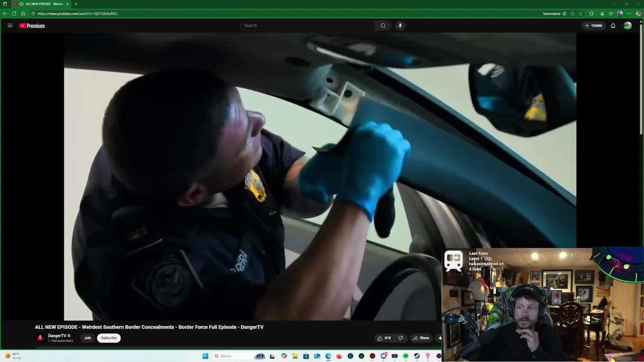Open the weather widget showing Sunny
The height and width of the screenshot is (362, 644).
pyautogui.click(x=14, y=356)
